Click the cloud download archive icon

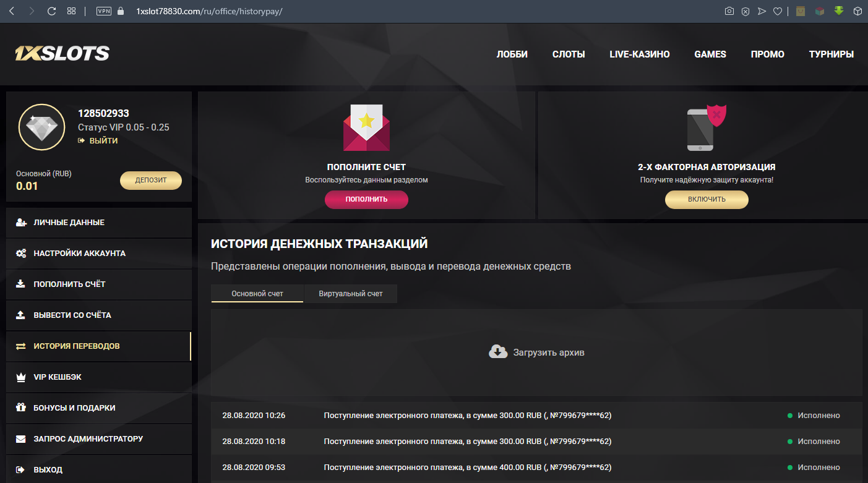(x=498, y=352)
